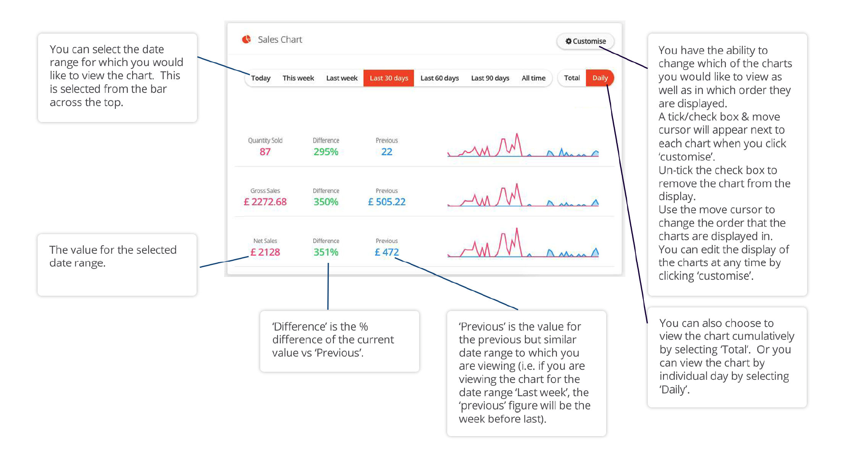Click the Quantity Sold value 87
Viewport: 868px width, 465px height.
pyautogui.click(x=265, y=152)
